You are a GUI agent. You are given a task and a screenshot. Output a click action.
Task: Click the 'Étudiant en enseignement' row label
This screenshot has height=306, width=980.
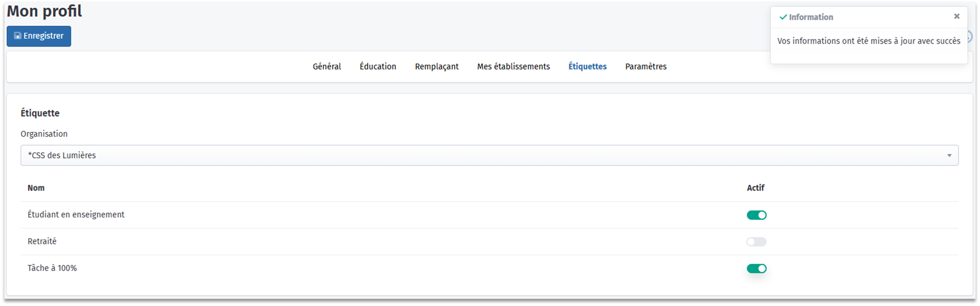click(76, 214)
